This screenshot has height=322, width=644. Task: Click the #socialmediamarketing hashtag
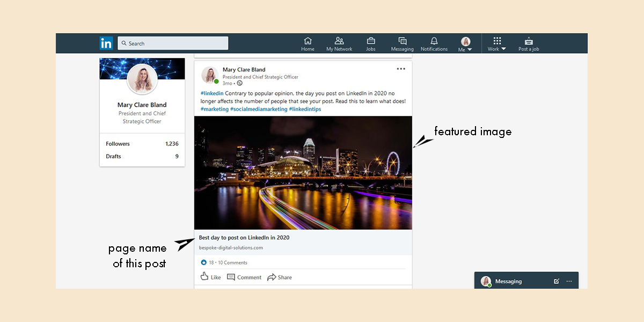[x=259, y=109]
